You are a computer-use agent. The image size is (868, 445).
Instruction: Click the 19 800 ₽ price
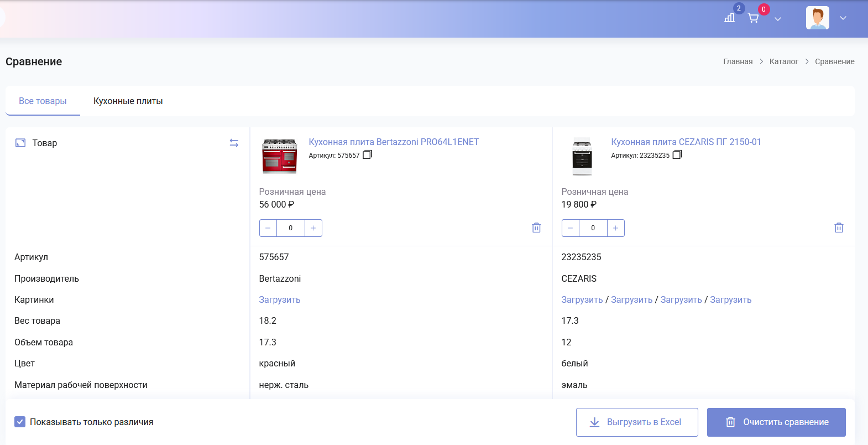click(x=579, y=204)
